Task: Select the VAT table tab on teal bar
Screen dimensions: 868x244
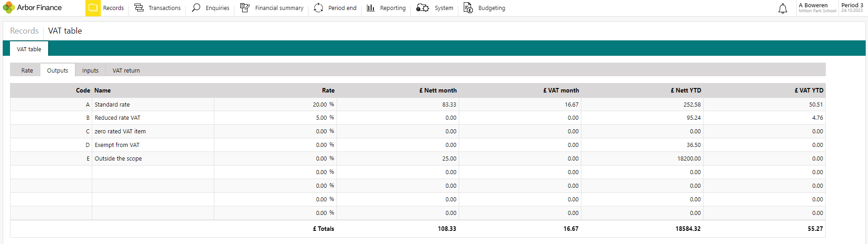Action: [x=29, y=49]
